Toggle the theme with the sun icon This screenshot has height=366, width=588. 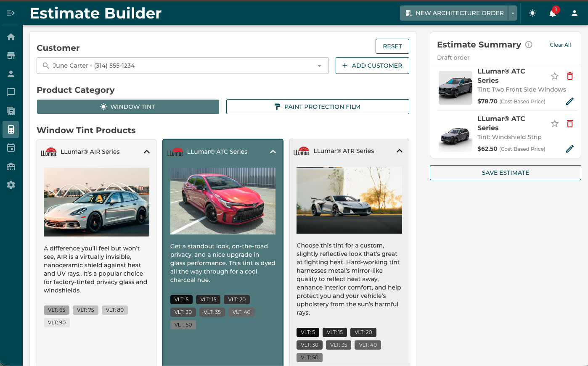532,13
